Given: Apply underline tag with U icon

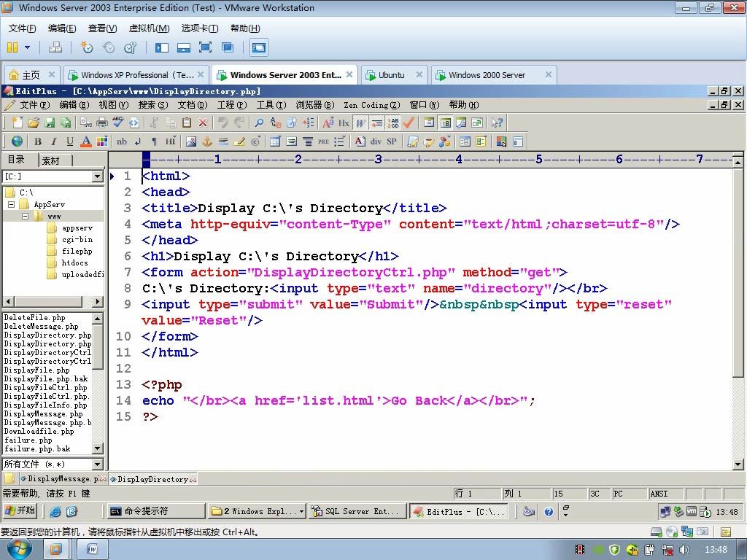Looking at the screenshot, I should [x=70, y=141].
